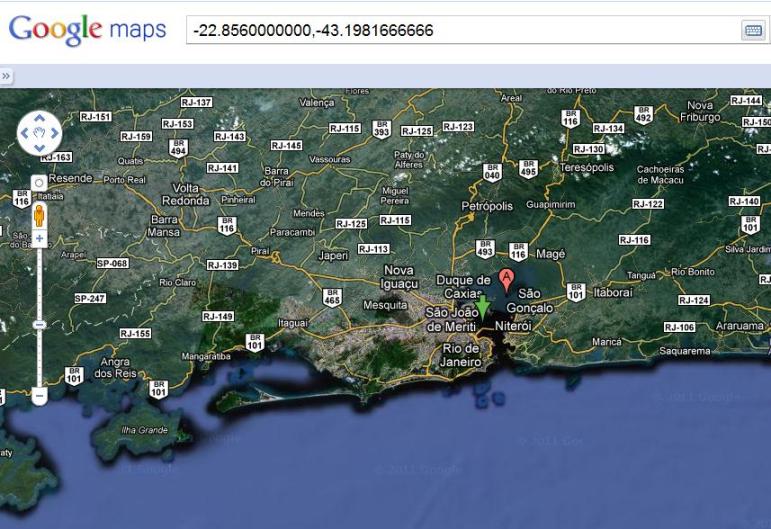Click the Maricá town label
Image resolution: width=771 pixels, height=529 pixels.
tap(607, 342)
